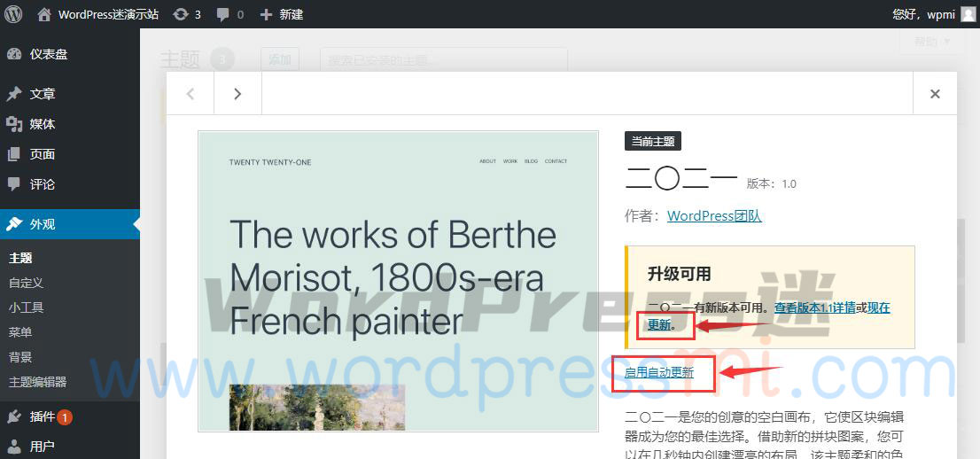Show previous theme with left arrow
Viewport: 980px width, 459px height.
click(x=191, y=94)
